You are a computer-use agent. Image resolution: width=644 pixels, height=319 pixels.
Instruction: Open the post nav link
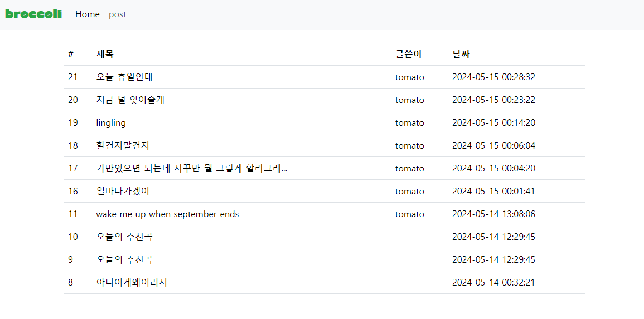[x=118, y=14]
